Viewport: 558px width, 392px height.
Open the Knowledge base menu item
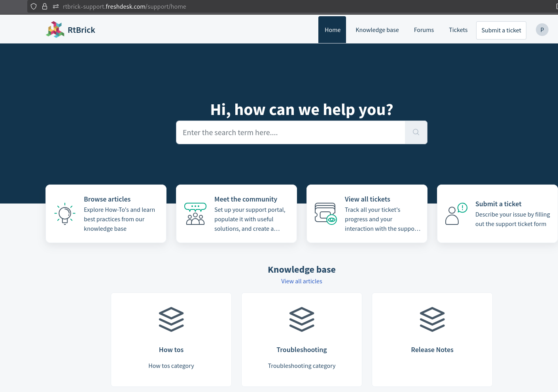[377, 30]
